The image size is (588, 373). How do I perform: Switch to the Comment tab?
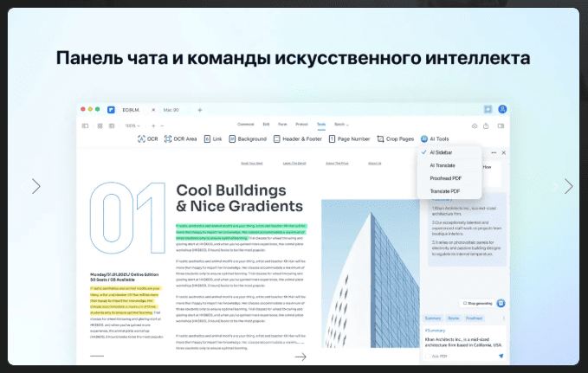246,125
